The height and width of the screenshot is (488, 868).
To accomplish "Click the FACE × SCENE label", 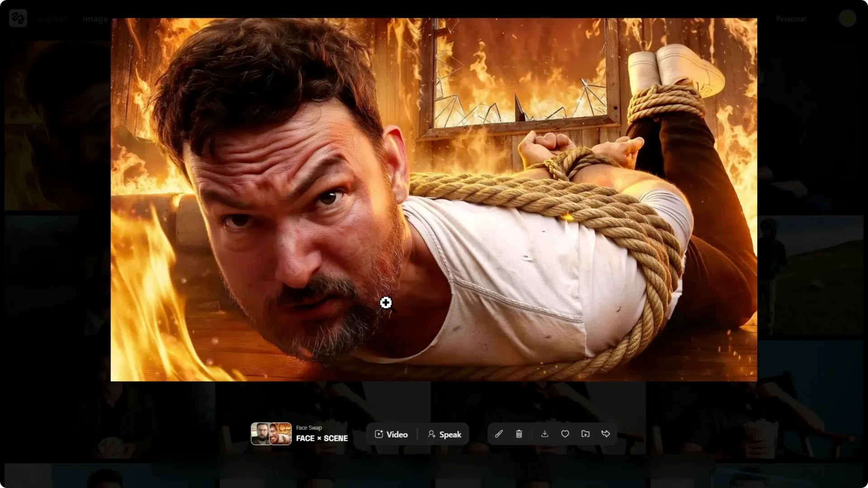I will point(321,438).
